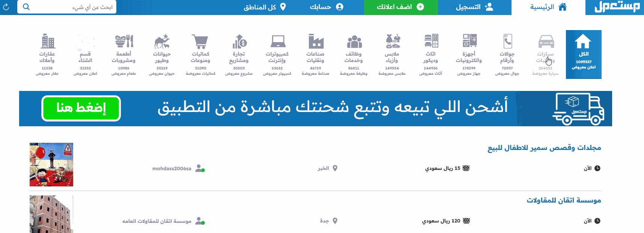This screenshot has height=233, width=644.
Task: Choose the furniture and decor category icon
Action: (431, 41)
